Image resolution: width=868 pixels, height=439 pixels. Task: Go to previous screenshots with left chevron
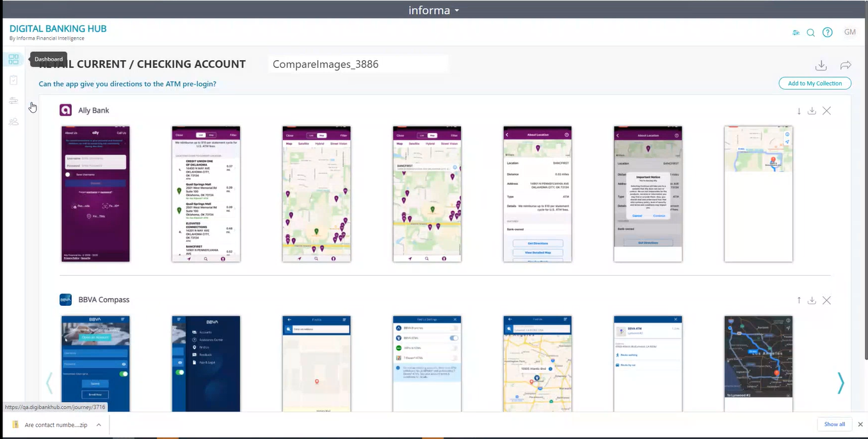point(49,383)
